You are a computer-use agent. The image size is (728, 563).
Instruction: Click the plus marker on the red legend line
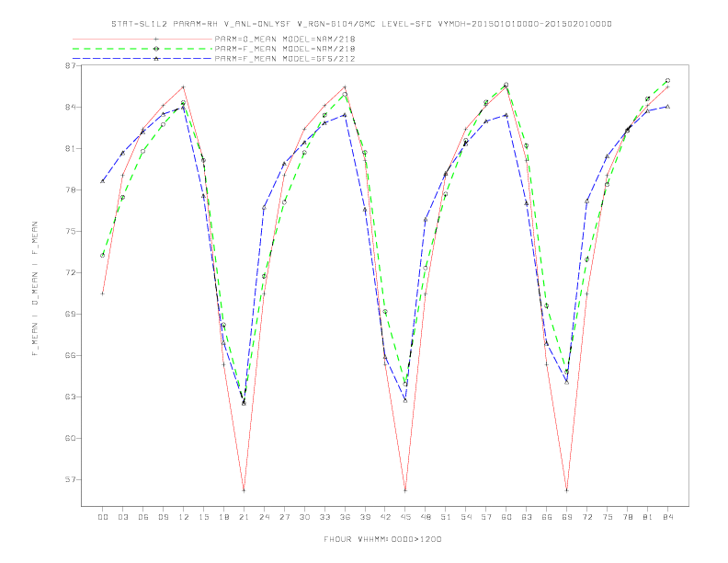(156, 39)
